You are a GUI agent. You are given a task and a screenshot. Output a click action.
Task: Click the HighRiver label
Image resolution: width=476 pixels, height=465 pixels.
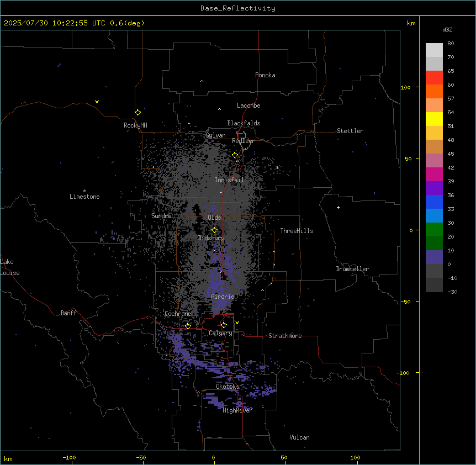tap(237, 410)
